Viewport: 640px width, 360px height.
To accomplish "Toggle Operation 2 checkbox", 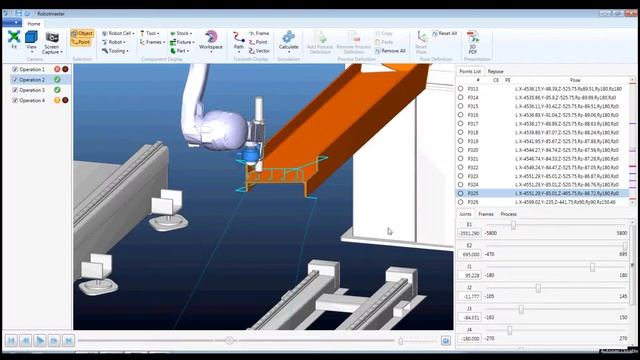I will point(15,80).
